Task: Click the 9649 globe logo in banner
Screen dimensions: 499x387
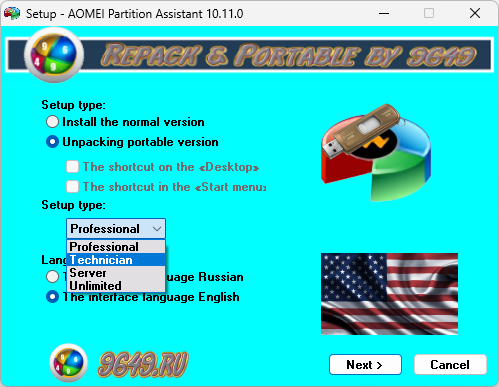Action: pyautogui.click(x=54, y=55)
